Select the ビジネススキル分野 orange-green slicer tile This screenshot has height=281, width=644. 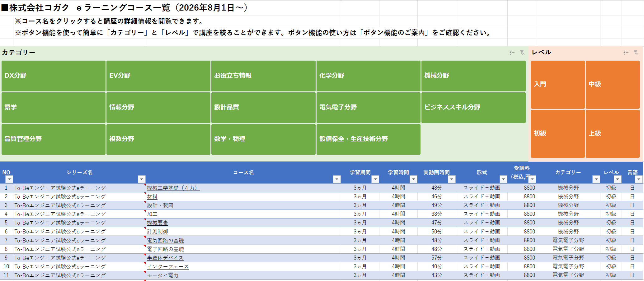click(473, 108)
